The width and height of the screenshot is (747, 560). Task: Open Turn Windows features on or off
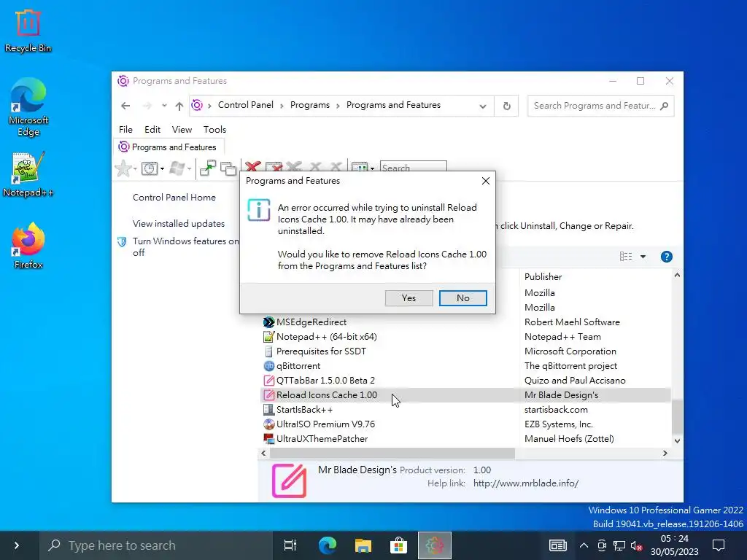pos(185,246)
